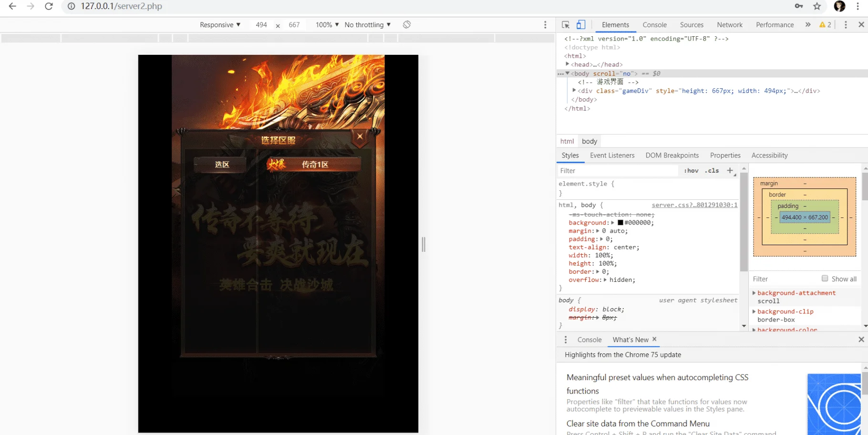Viewport: 868px width, 435px height.
Task: Close the server selection dialog in game
Action: (360, 136)
